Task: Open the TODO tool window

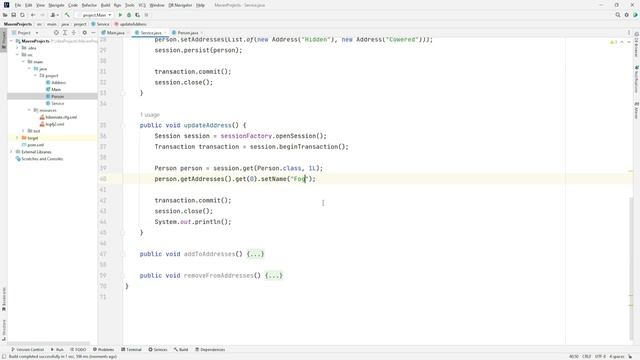Action: (x=78, y=350)
